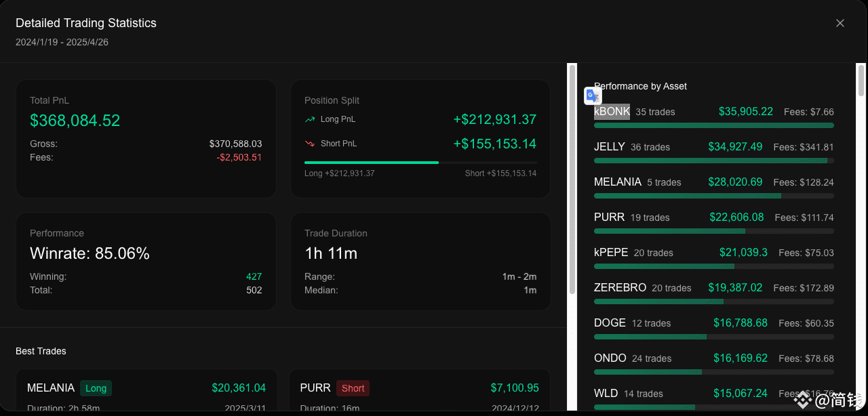Click the kBONK performance bar

pos(714,125)
